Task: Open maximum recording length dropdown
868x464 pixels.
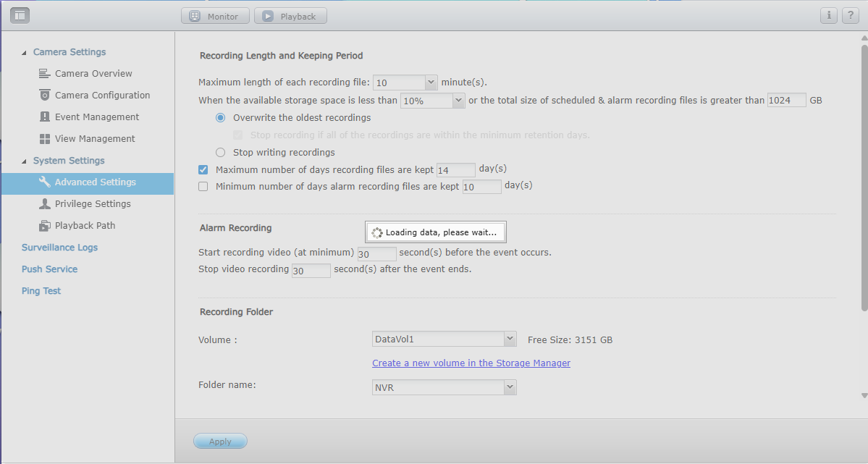Action: pyautogui.click(x=431, y=83)
